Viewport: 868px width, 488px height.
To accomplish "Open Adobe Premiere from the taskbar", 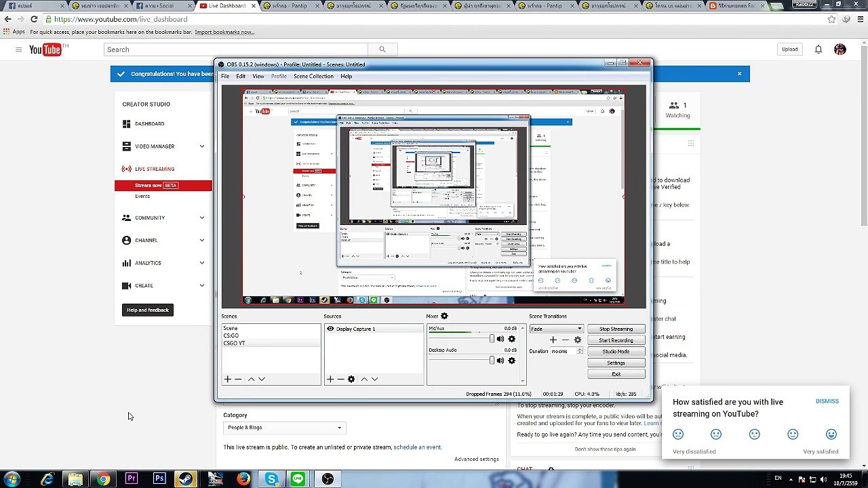I will coord(131,479).
